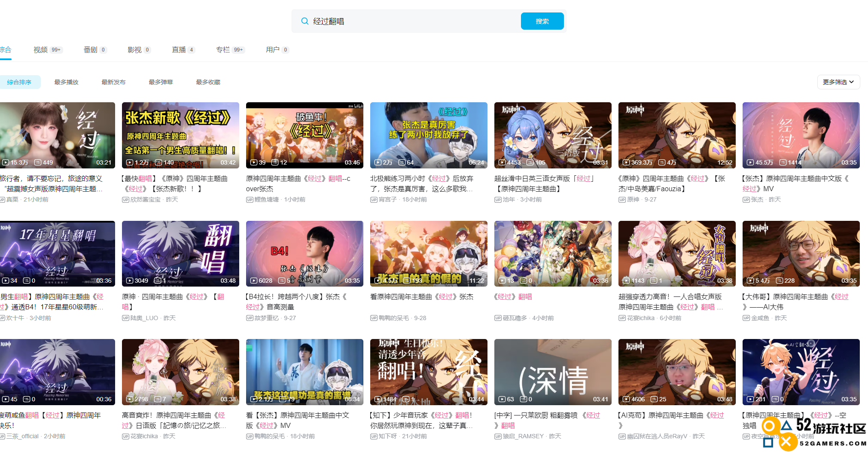This screenshot has width=868, height=452.
Task: Click UP badge icon beside 宵宫子
Action: [374, 200]
